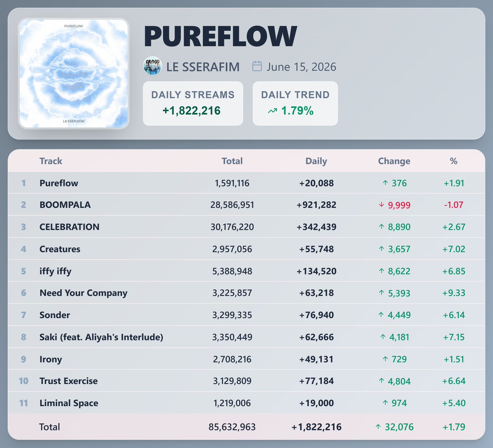Select the BOOMPALA track name
This screenshot has width=493, height=448.
tap(65, 205)
